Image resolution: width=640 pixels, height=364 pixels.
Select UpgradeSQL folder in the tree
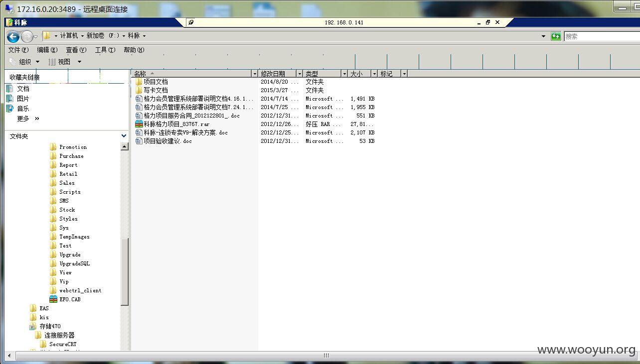[x=70, y=263]
